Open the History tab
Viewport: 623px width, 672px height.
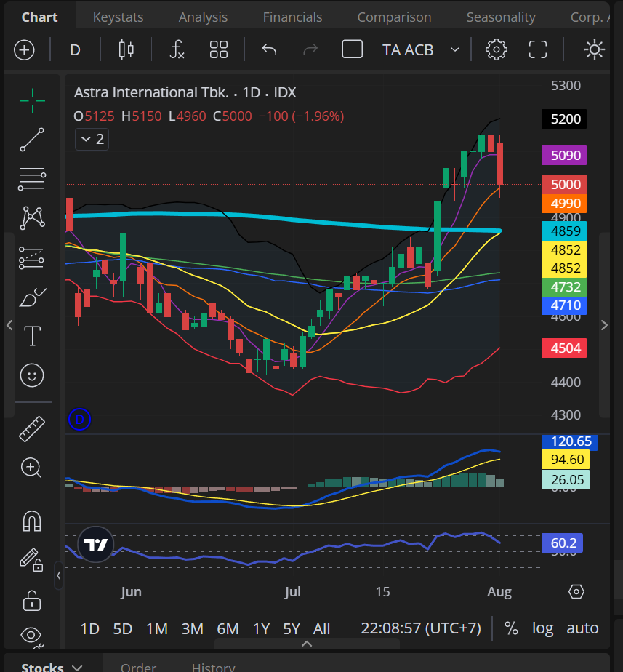click(x=214, y=667)
